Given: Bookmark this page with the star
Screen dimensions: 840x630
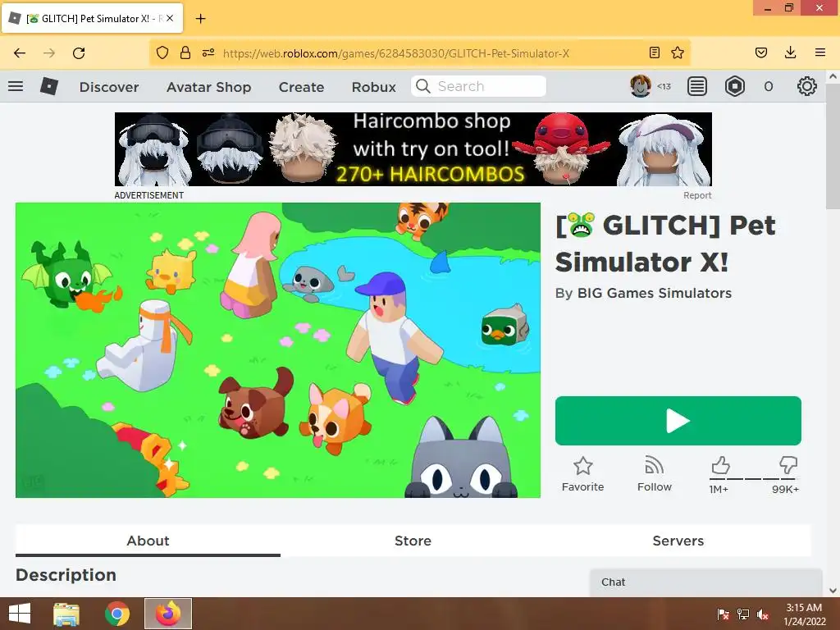Looking at the screenshot, I should tap(678, 52).
